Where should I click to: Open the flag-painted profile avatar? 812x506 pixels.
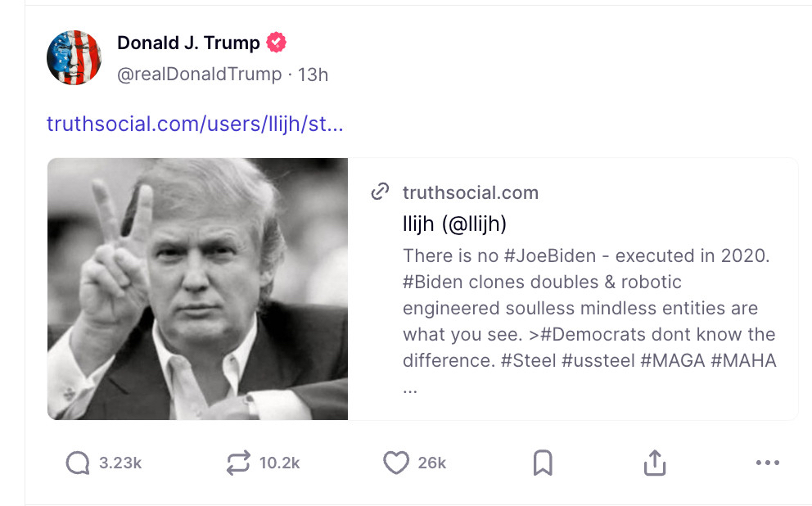pyautogui.click(x=74, y=58)
